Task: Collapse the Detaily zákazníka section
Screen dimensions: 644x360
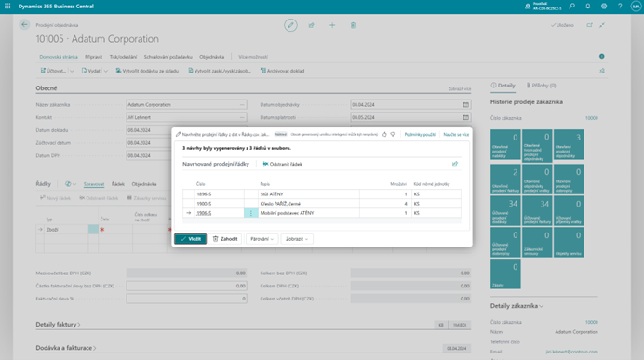Action: tap(517, 306)
